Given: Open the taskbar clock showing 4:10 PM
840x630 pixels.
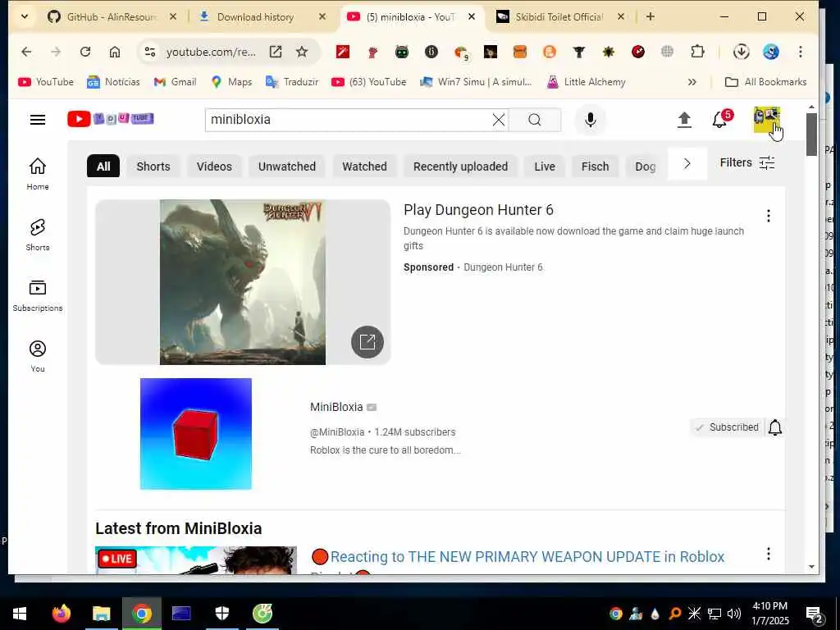Looking at the screenshot, I should (x=769, y=613).
